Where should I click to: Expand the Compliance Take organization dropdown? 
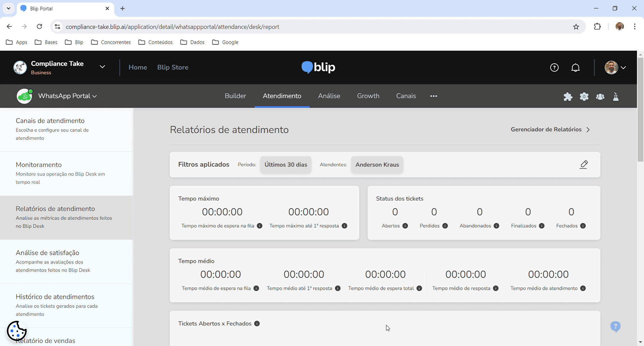tap(102, 67)
